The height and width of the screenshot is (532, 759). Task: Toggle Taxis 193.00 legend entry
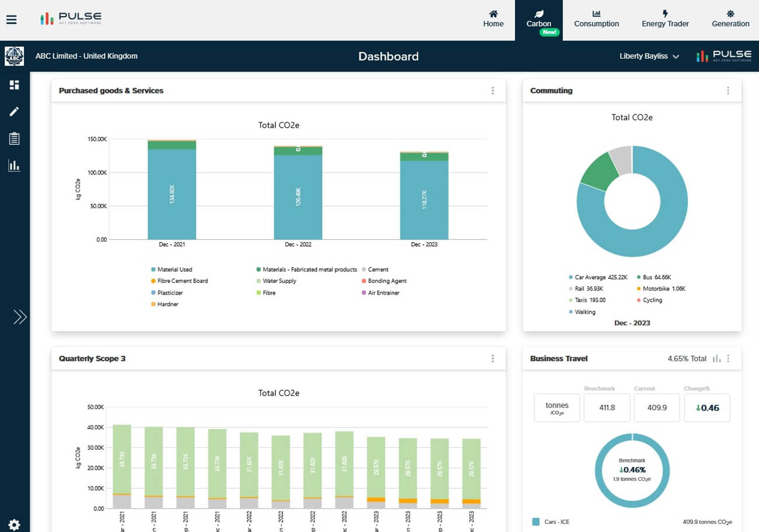click(587, 300)
